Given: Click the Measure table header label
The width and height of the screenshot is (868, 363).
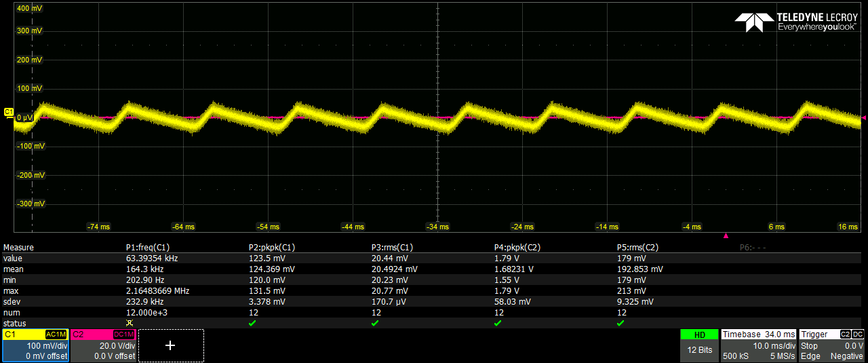Looking at the screenshot, I should tap(18, 248).
